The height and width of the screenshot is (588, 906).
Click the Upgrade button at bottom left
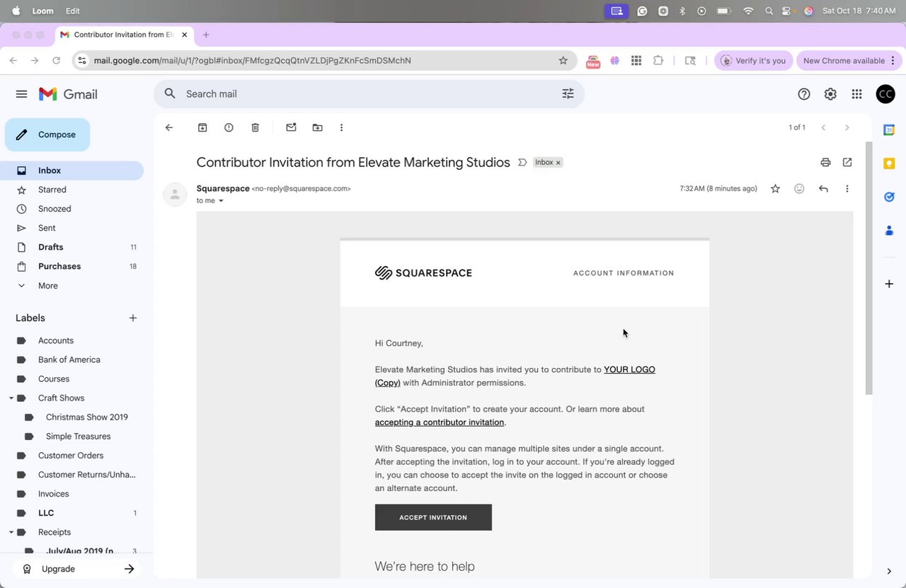[x=76, y=569]
